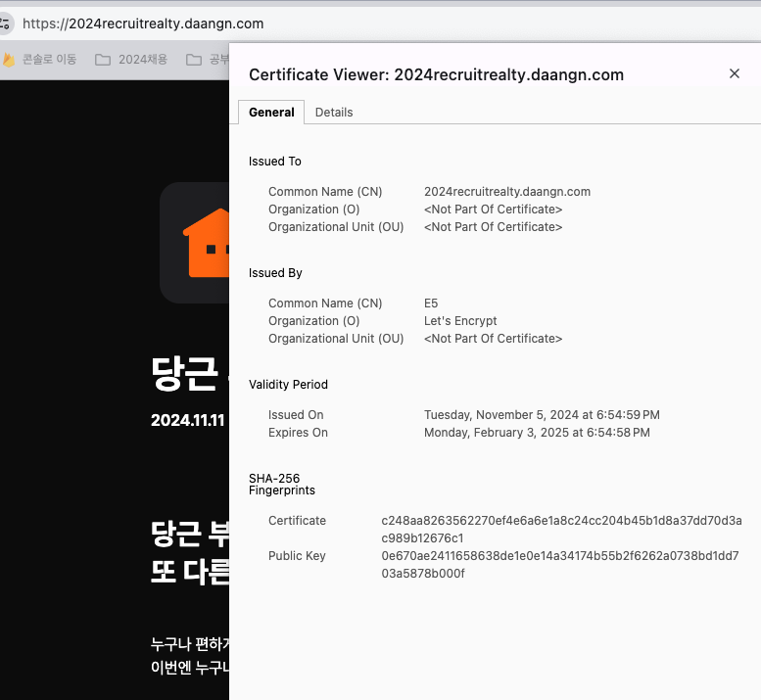The height and width of the screenshot is (700, 761).
Task: Click the Issued By common name E5
Action: (431, 303)
